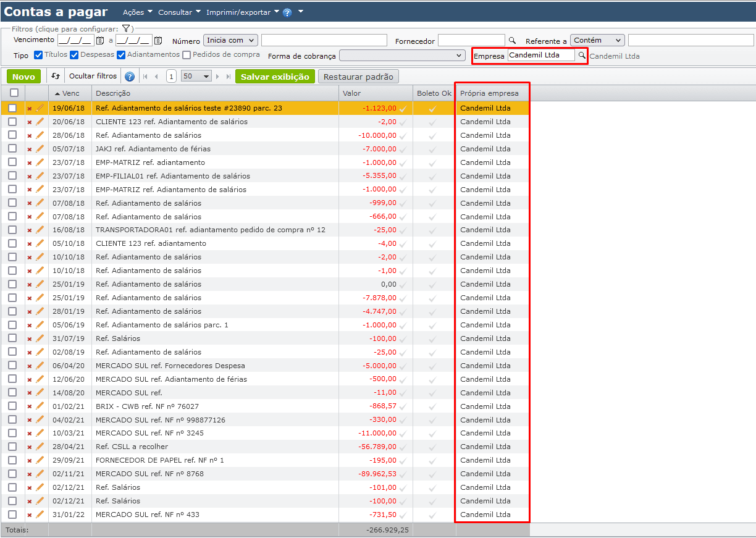Click Ocultar filtros to hide filters

click(x=93, y=77)
